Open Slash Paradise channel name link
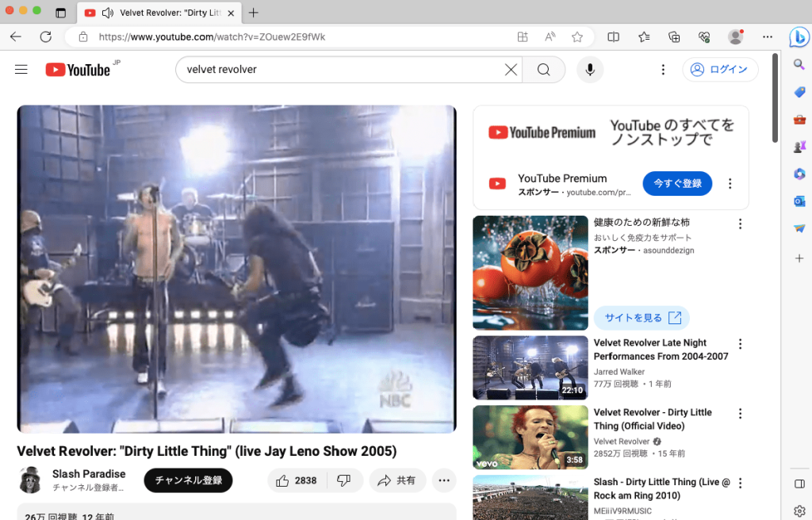 coord(89,474)
